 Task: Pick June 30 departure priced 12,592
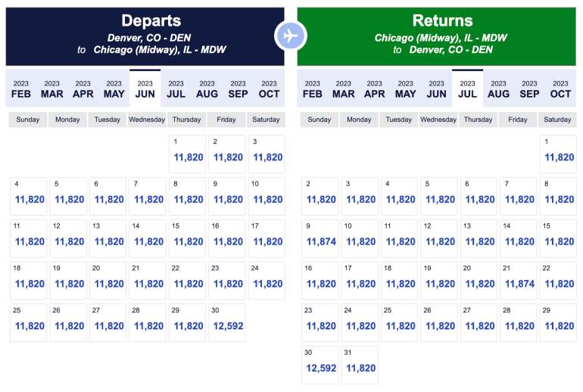227,322
